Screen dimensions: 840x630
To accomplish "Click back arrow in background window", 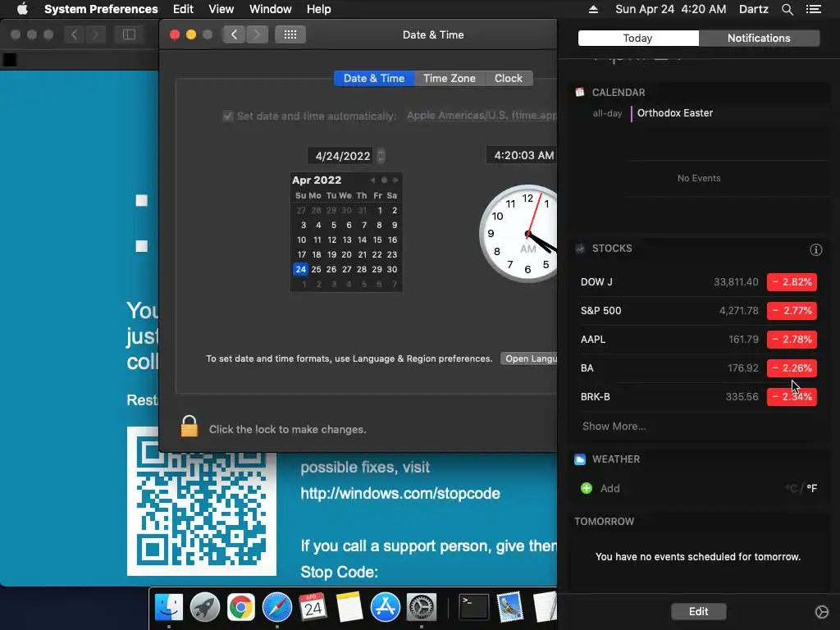I will coord(75,34).
